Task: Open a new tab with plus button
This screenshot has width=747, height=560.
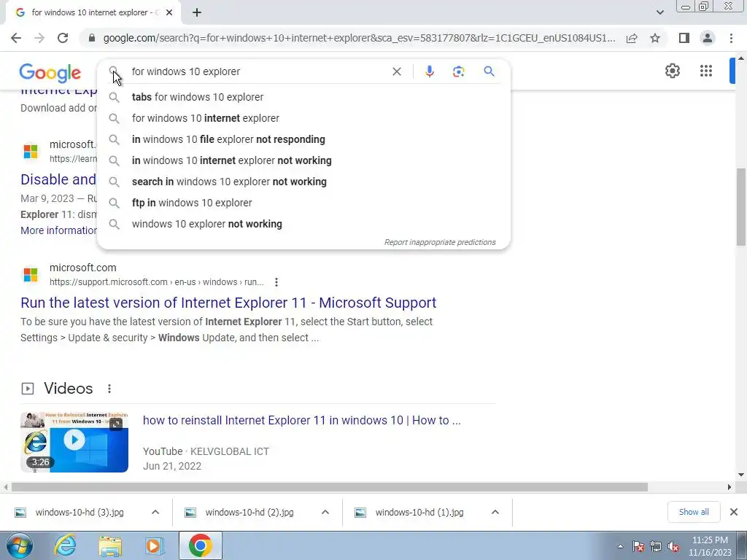Action: click(197, 12)
